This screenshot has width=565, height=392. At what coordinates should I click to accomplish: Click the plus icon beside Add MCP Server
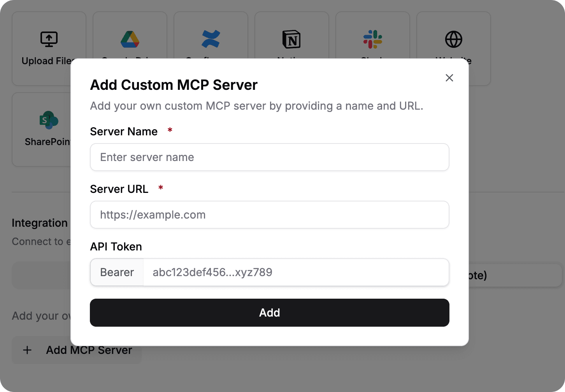pyautogui.click(x=27, y=350)
